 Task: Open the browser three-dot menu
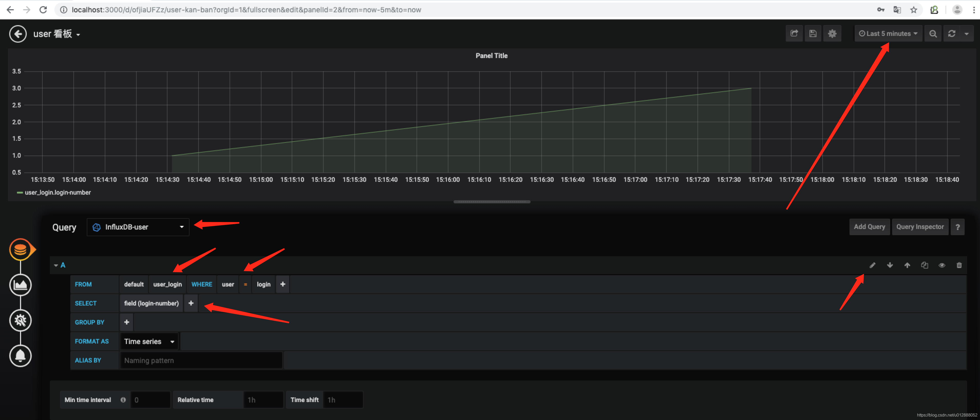[974, 10]
